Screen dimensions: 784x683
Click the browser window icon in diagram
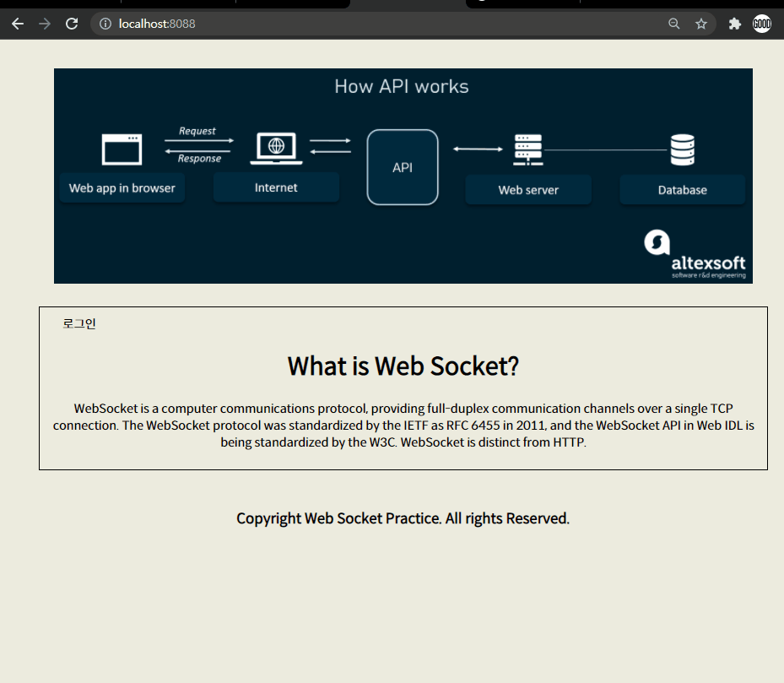(x=122, y=149)
